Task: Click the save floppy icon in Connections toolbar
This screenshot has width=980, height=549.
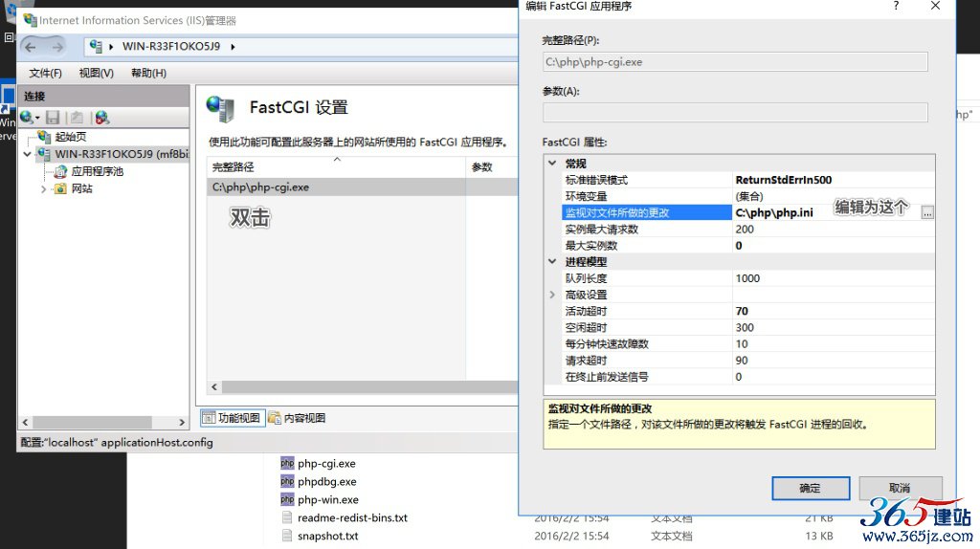Action: point(54,117)
